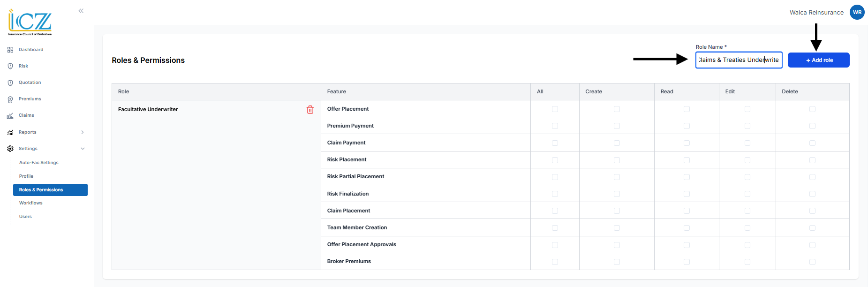Viewport: 868px width, 287px height.
Task: Click the Risk shield icon
Action: [10, 66]
